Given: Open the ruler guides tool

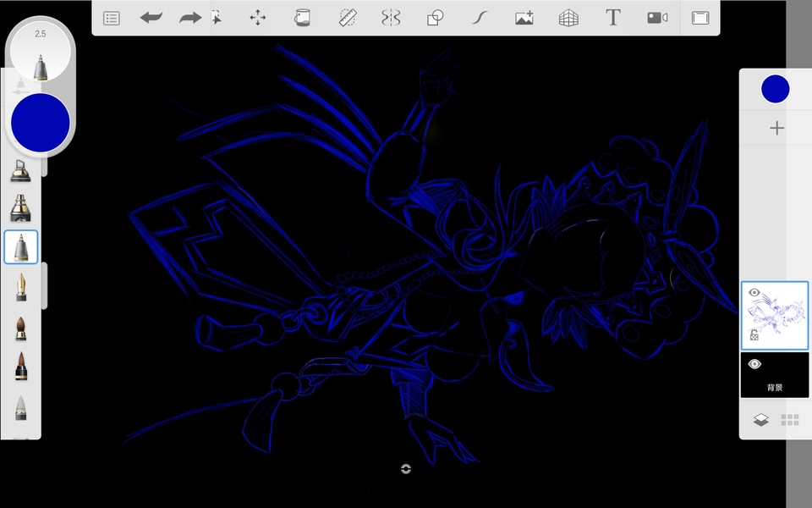Looking at the screenshot, I should [347, 18].
